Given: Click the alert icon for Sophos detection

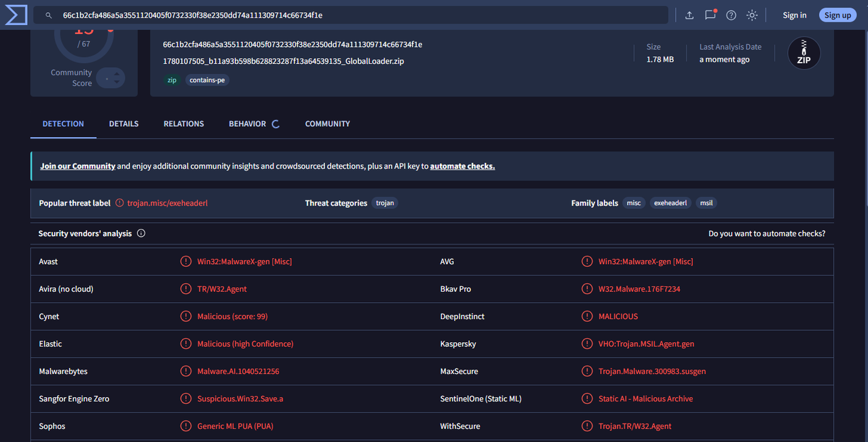Looking at the screenshot, I should (x=186, y=426).
